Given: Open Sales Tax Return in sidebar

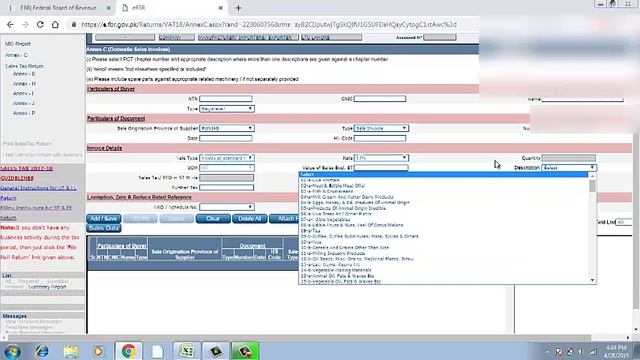Looking at the screenshot, I should point(24,66).
